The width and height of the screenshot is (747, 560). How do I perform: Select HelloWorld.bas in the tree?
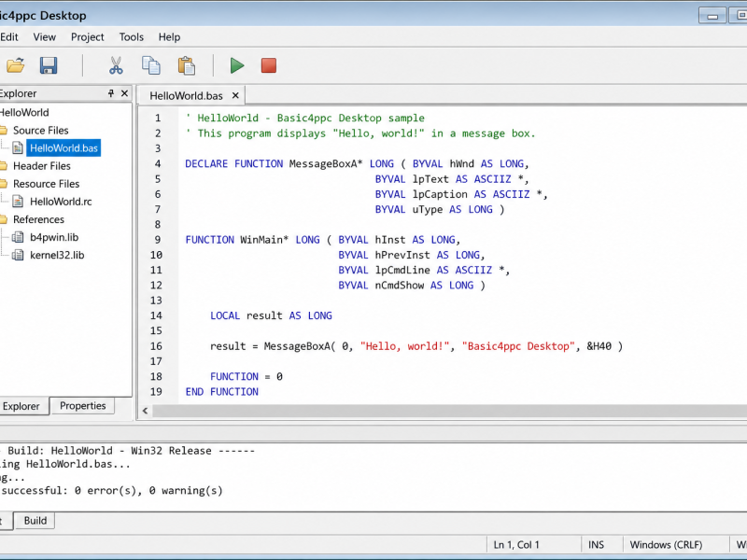coord(63,148)
